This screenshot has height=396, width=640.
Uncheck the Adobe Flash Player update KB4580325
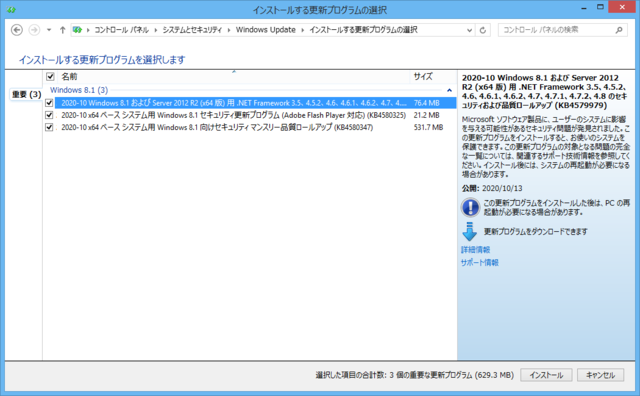click(x=49, y=115)
